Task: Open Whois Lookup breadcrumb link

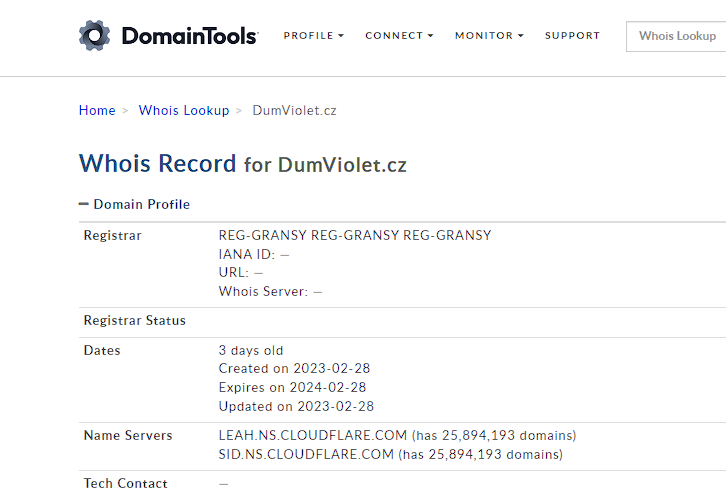Action: [184, 110]
